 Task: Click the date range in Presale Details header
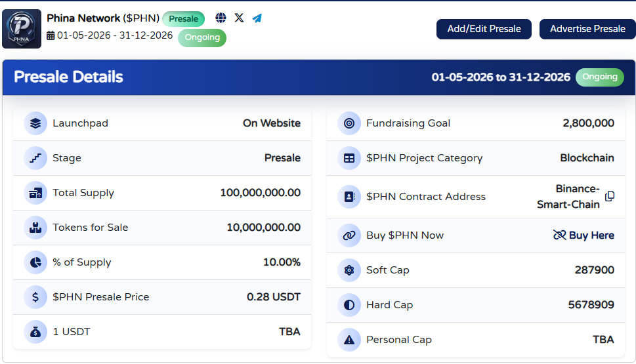tap(501, 77)
